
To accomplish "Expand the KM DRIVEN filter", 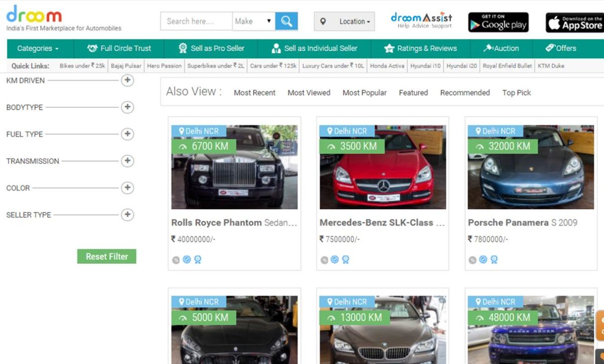I will (127, 80).
